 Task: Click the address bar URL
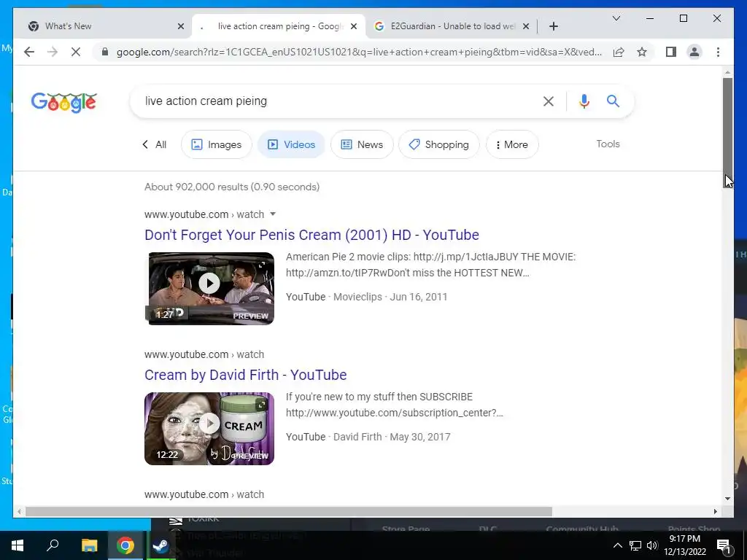click(359, 52)
